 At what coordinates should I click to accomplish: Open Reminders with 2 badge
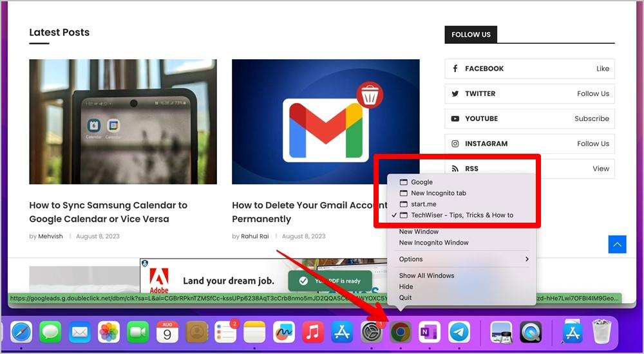click(x=226, y=332)
